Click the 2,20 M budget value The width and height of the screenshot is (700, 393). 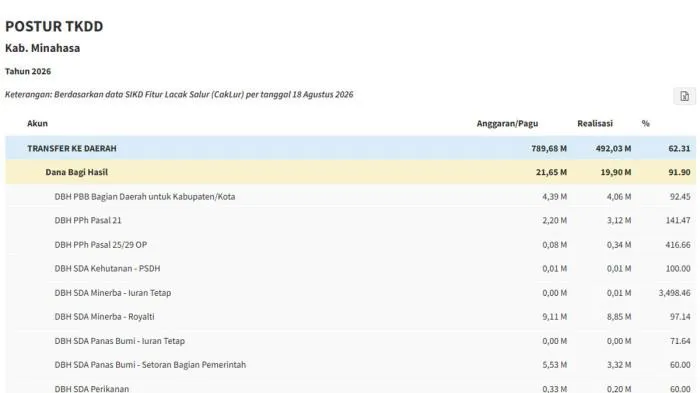click(x=554, y=220)
